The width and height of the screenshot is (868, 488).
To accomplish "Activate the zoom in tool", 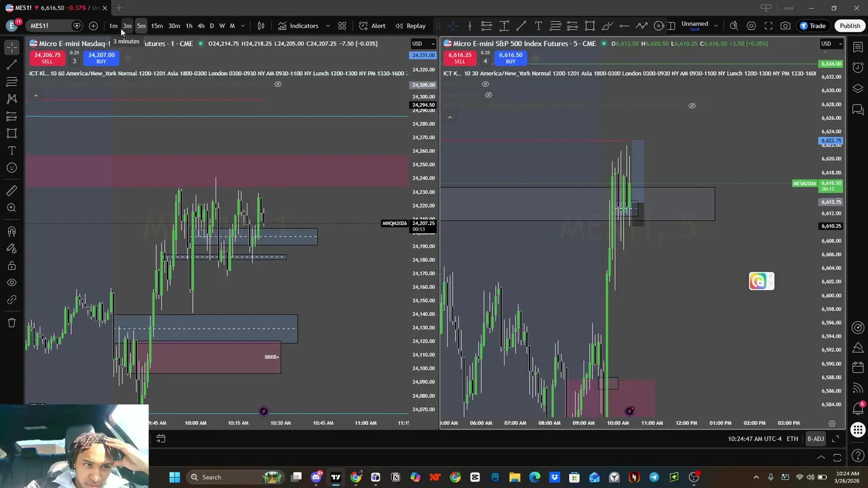I will (12, 208).
